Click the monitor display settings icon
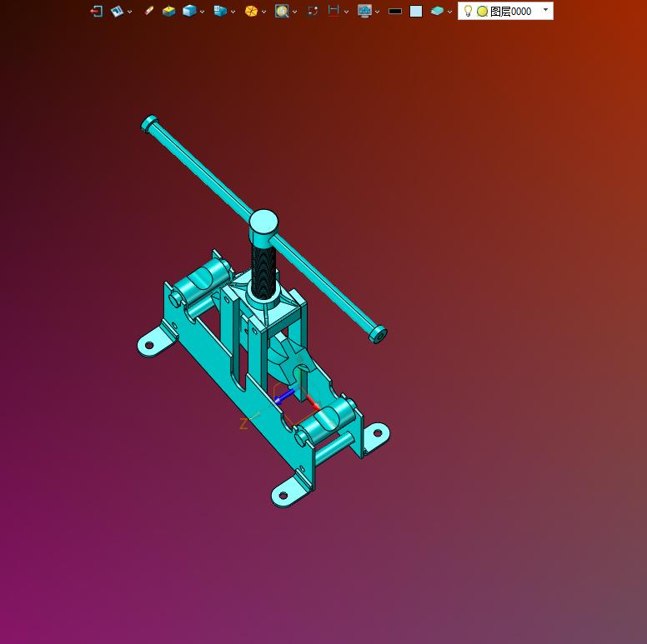This screenshot has width=647, height=644. [364, 11]
